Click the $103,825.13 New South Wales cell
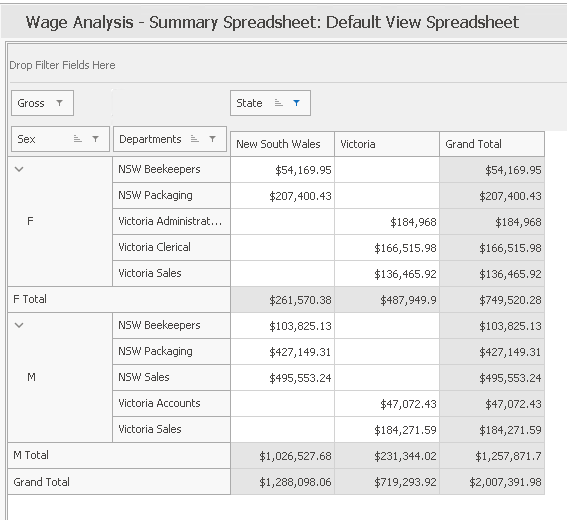This screenshot has height=520, width=567. (x=282, y=326)
